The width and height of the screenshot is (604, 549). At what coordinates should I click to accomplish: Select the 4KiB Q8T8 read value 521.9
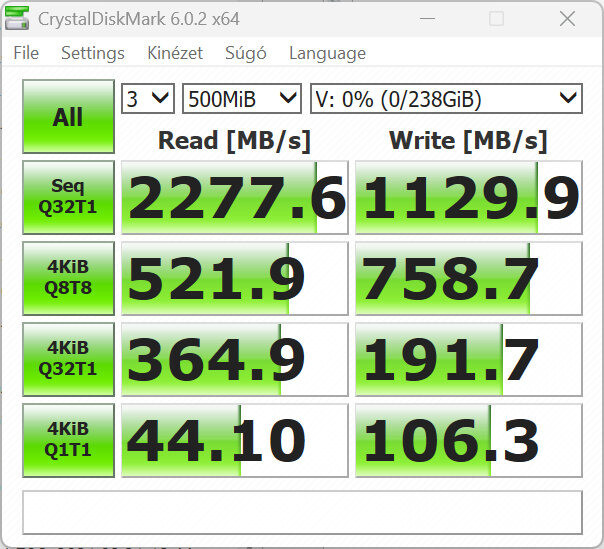tap(235, 278)
